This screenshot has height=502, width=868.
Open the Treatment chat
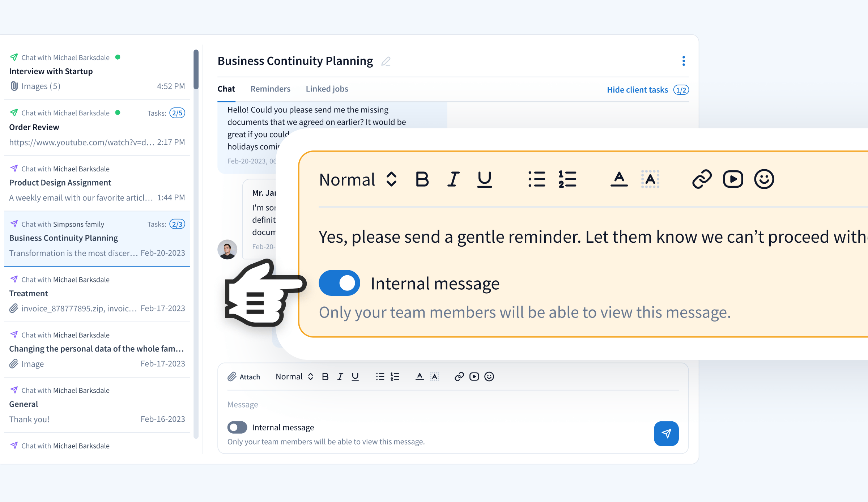97,294
